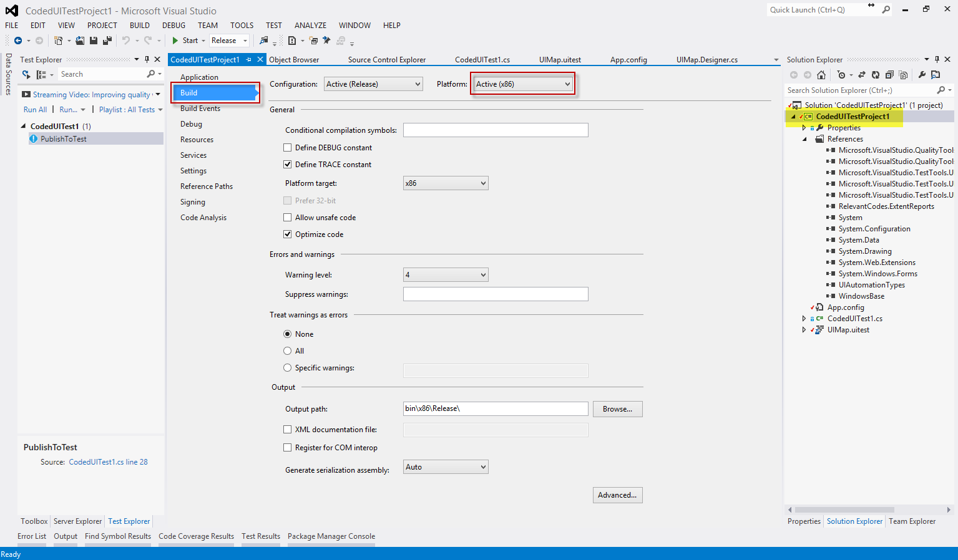The height and width of the screenshot is (560, 958).
Task: Open the Configuration Active (Release) dropdown
Action: click(373, 84)
